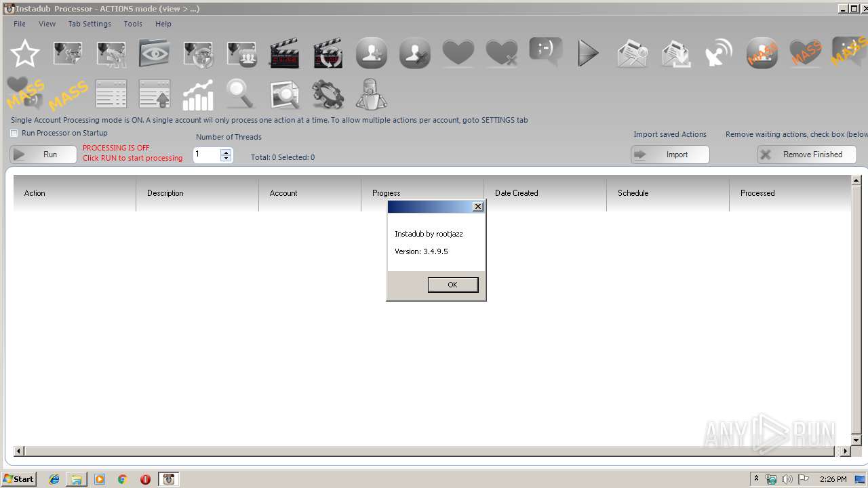
Task: Click the robot bot icon
Action: (372, 94)
